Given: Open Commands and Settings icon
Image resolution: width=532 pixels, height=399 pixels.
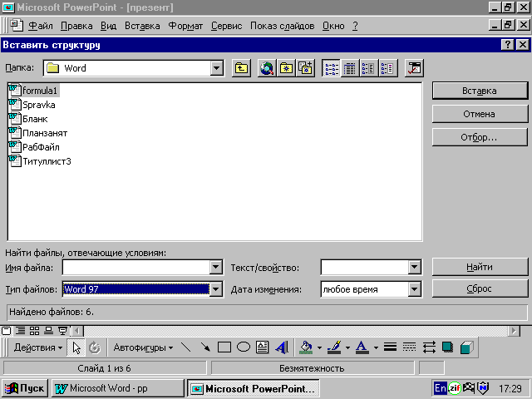Looking at the screenshot, I should (x=414, y=68).
